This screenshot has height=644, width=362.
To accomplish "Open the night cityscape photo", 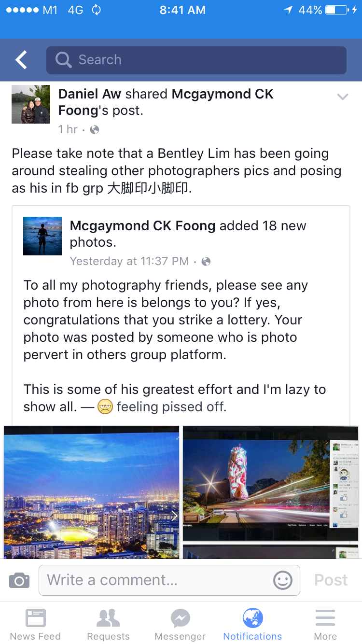I will (91, 491).
